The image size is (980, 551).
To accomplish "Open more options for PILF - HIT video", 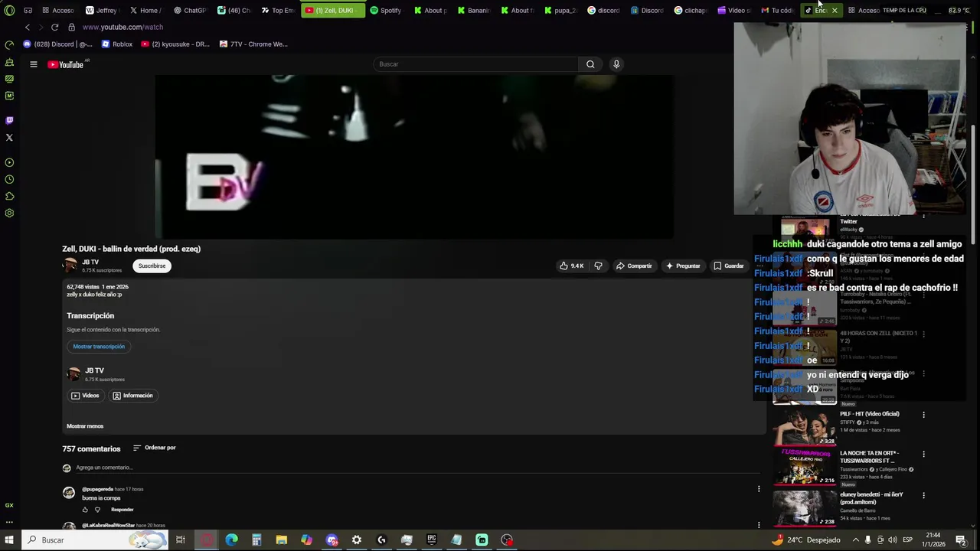I will click(x=923, y=415).
